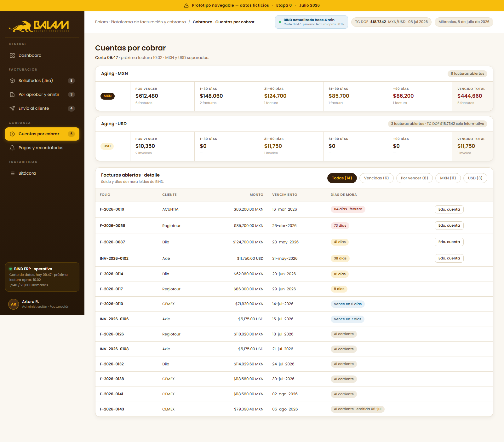Select Pagos y recordatorios menu item
This screenshot has width=504, height=442.
[42, 148]
